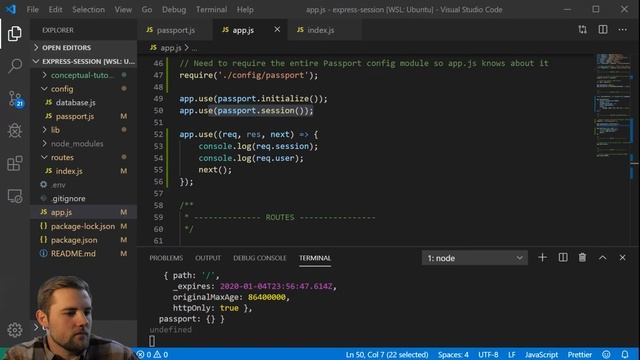Split the editor to the right
The width and height of the screenshot is (640, 360).
pyautogui.click(x=603, y=29)
